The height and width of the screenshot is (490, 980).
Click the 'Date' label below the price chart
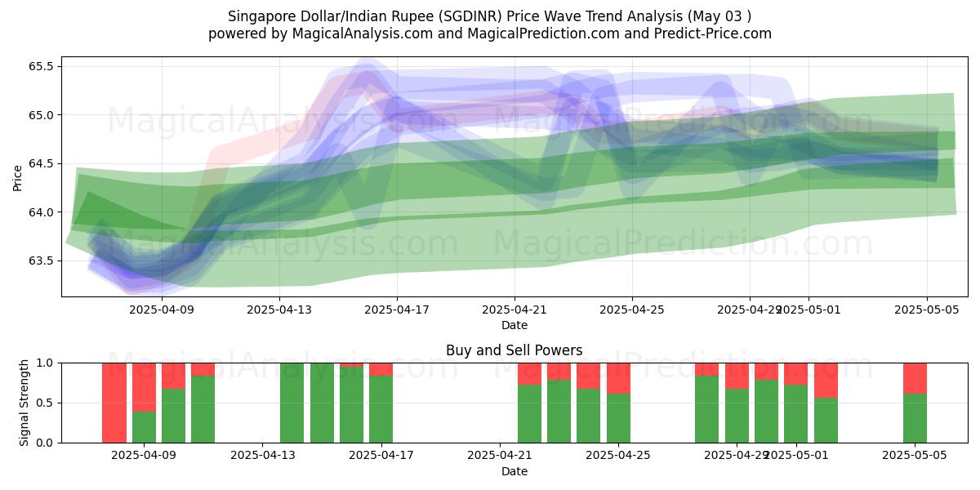point(514,325)
